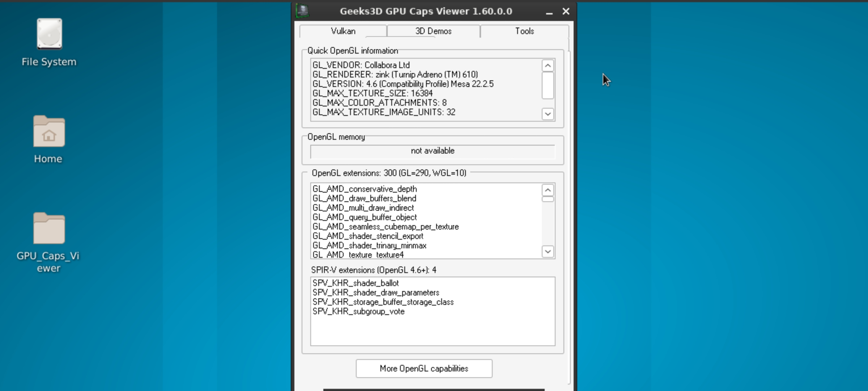Click the down arrow of the extensions list
868x391 pixels.
pyautogui.click(x=547, y=251)
